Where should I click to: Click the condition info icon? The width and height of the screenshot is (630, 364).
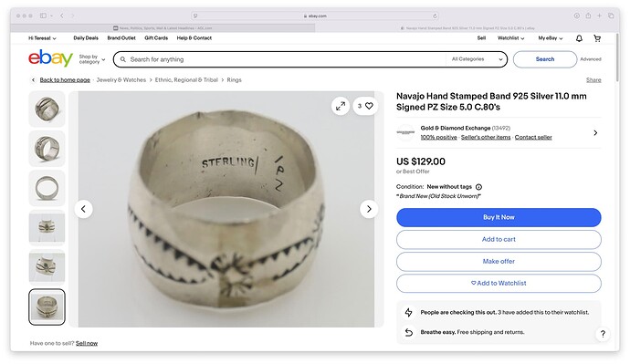click(x=478, y=187)
